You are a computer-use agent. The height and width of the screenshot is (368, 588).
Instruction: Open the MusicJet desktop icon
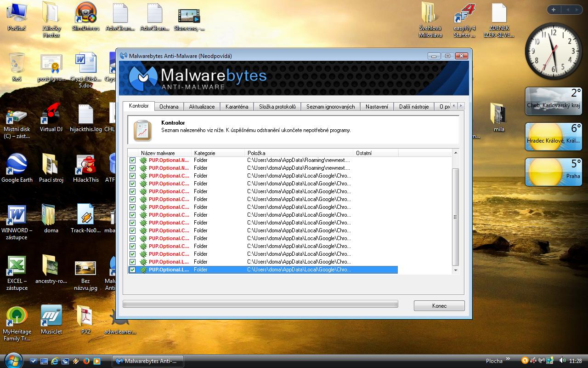point(51,320)
